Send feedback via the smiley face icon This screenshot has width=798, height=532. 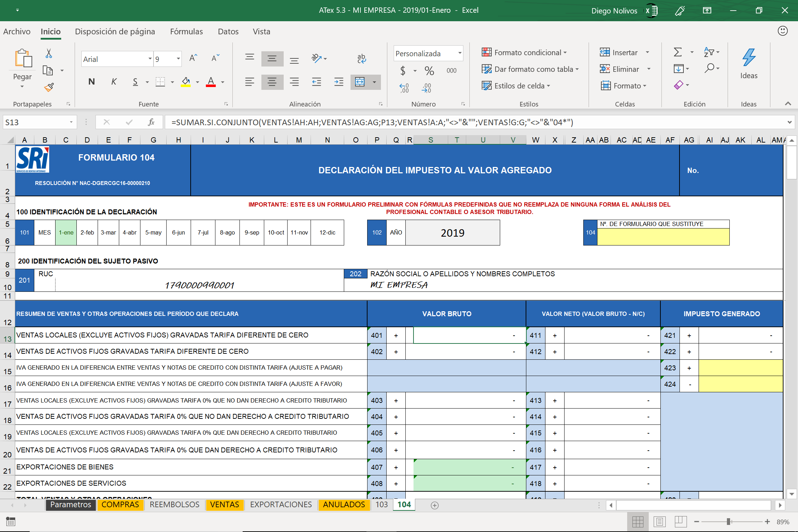click(782, 31)
